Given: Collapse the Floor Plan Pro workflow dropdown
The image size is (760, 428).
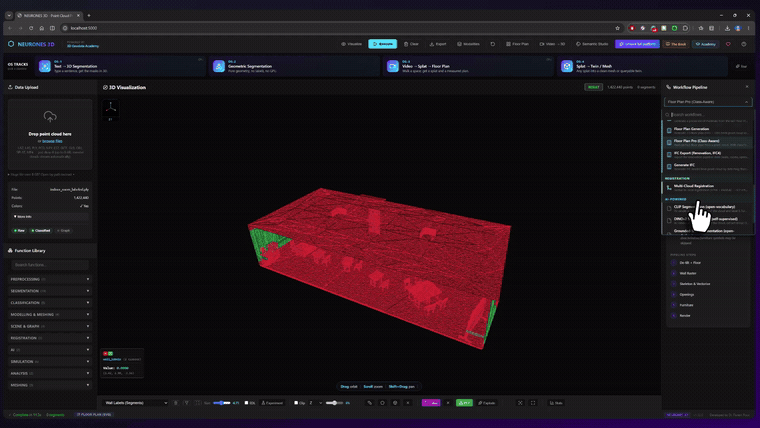Looking at the screenshot, I should pos(708,102).
